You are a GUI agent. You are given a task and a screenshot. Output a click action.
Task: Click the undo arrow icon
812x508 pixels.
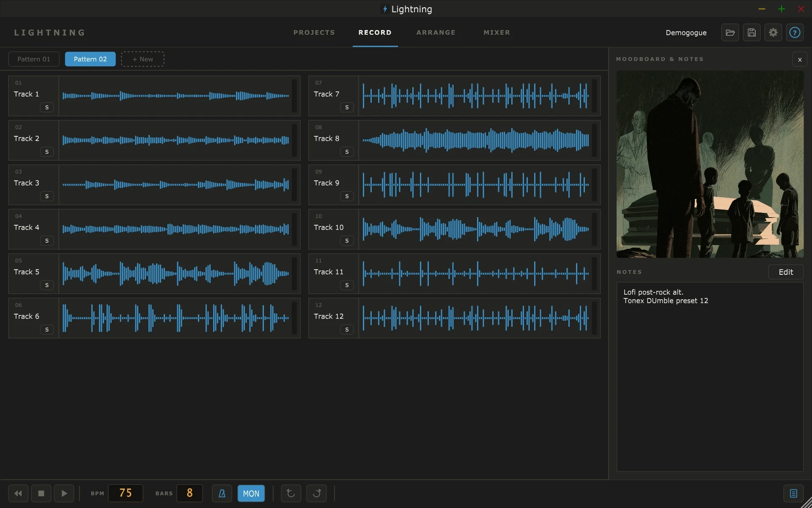[291, 493]
